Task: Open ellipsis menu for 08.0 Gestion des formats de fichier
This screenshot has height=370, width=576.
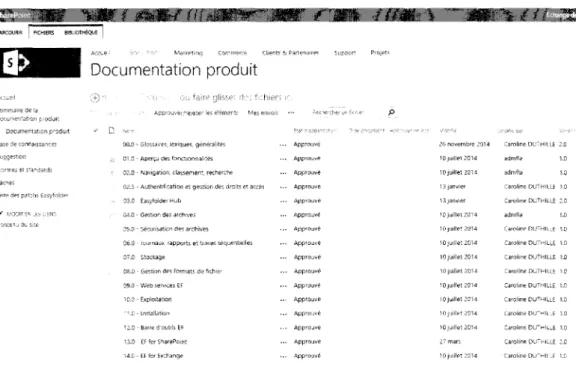Action: [283, 272]
